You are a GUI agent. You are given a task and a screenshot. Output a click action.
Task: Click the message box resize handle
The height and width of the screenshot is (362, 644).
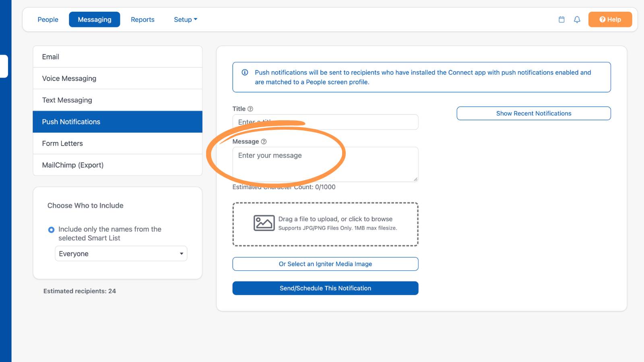tap(415, 179)
